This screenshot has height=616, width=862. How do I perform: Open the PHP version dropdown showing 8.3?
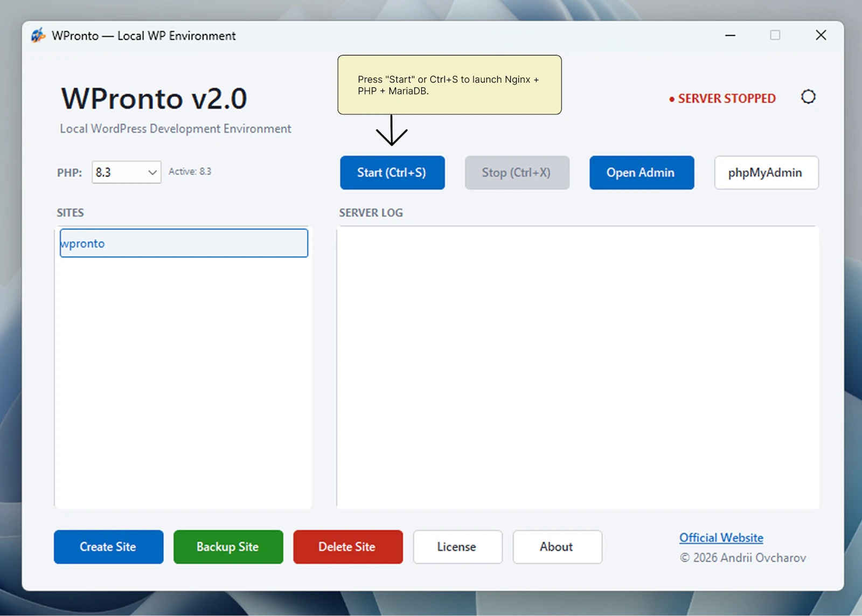pyautogui.click(x=127, y=172)
